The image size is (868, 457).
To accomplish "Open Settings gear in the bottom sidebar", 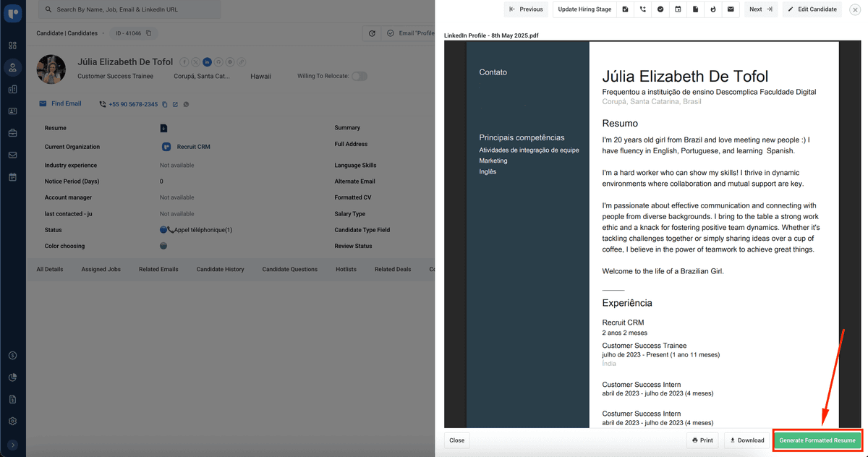I will 12,420.
